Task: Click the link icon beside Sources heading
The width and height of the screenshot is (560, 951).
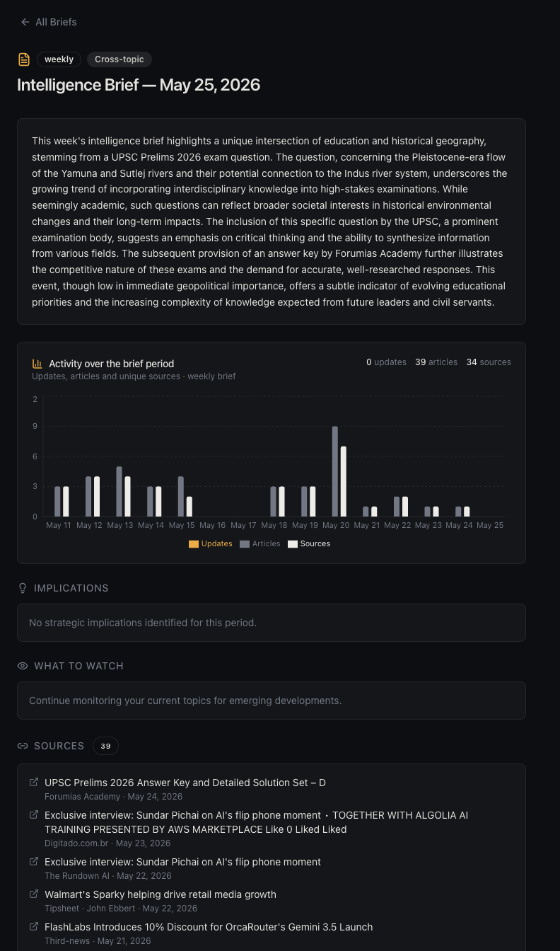Action: pos(23,746)
